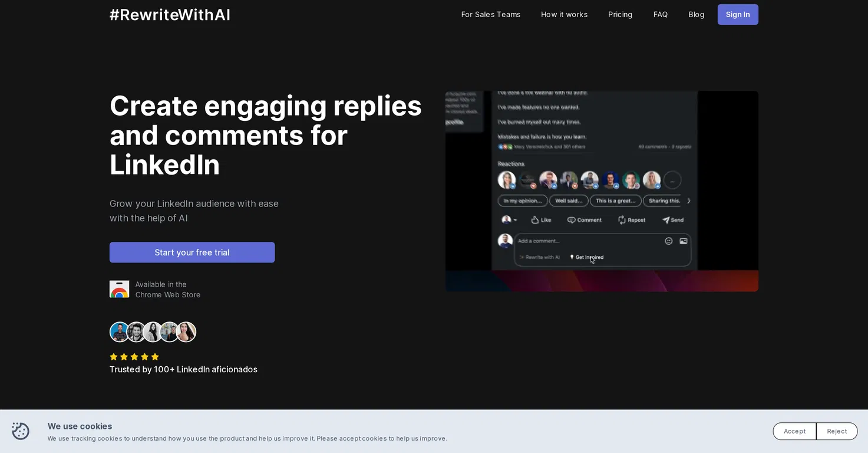868x453 pixels.
Task: Click the Like icon in demo video
Action: point(535,220)
